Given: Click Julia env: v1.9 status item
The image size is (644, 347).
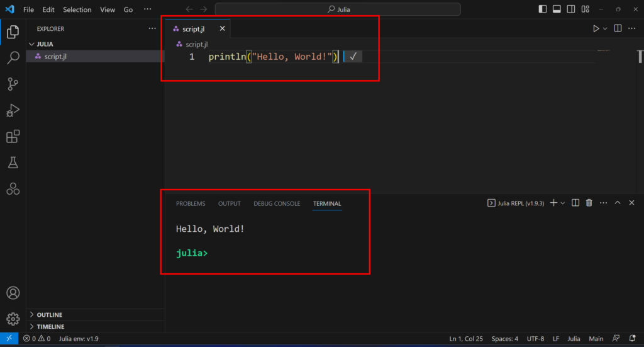Looking at the screenshot, I should point(79,338).
